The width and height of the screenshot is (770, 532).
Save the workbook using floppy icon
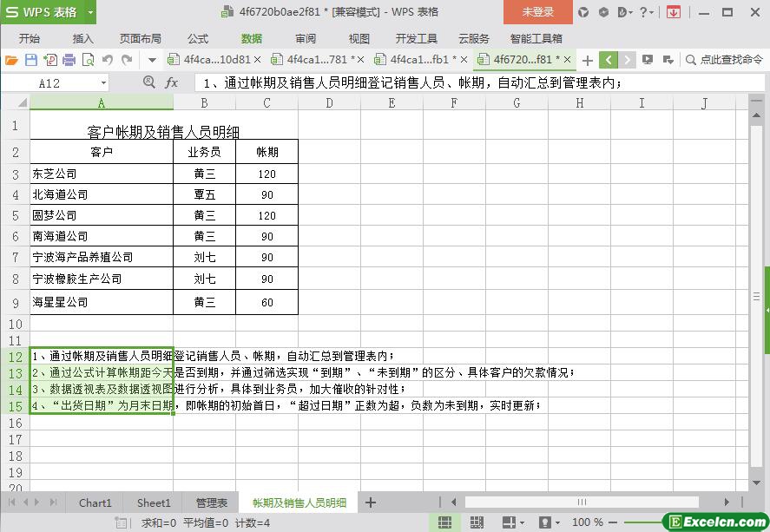click(x=31, y=60)
